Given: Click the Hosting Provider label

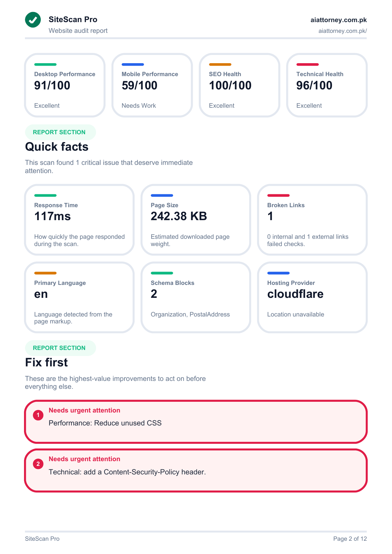Looking at the screenshot, I should (291, 283).
